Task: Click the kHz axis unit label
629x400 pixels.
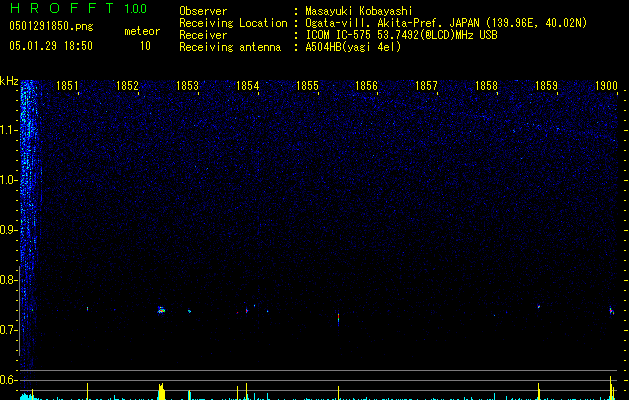Action: click(x=9, y=81)
